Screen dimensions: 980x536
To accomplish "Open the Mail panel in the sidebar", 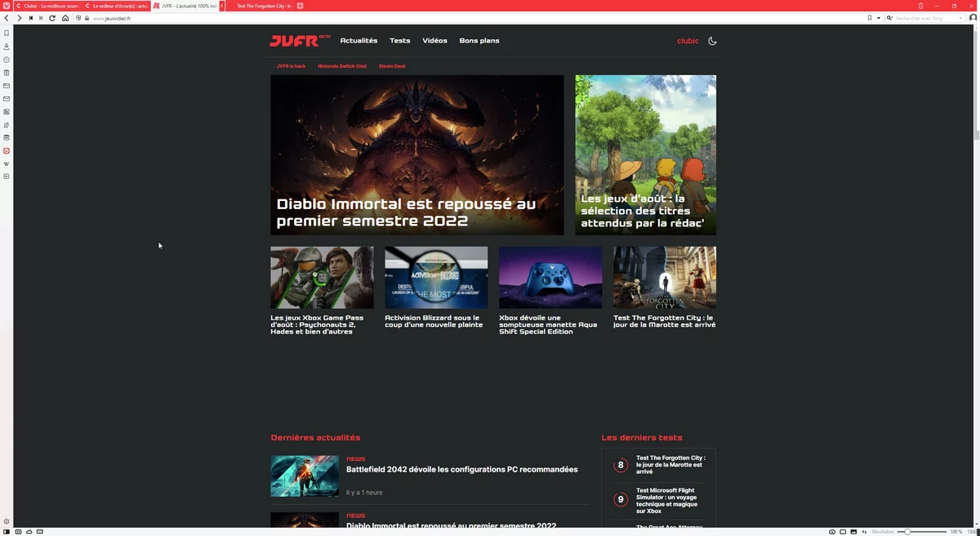I will 7,99.
